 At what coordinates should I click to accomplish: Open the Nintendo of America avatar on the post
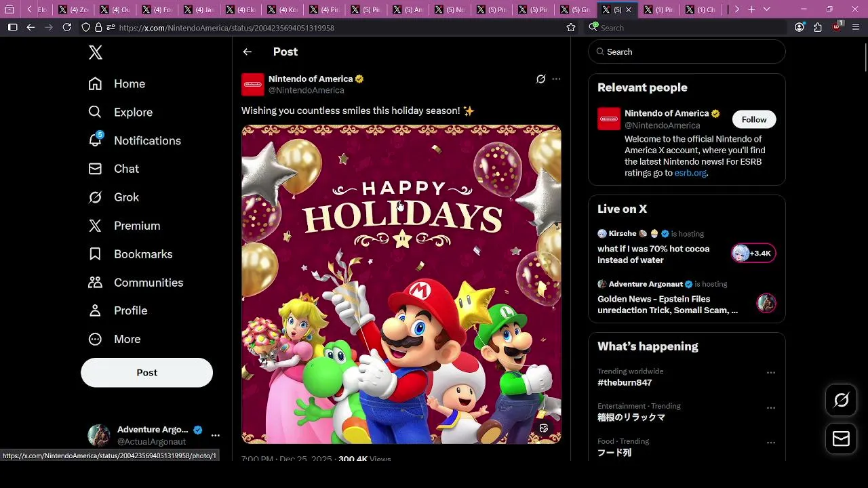click(253, 85)
